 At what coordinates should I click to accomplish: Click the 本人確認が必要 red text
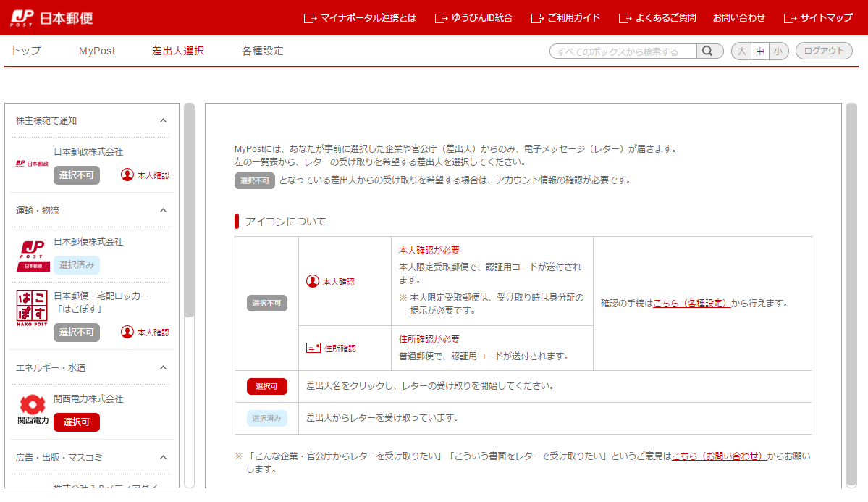(429, 251)
